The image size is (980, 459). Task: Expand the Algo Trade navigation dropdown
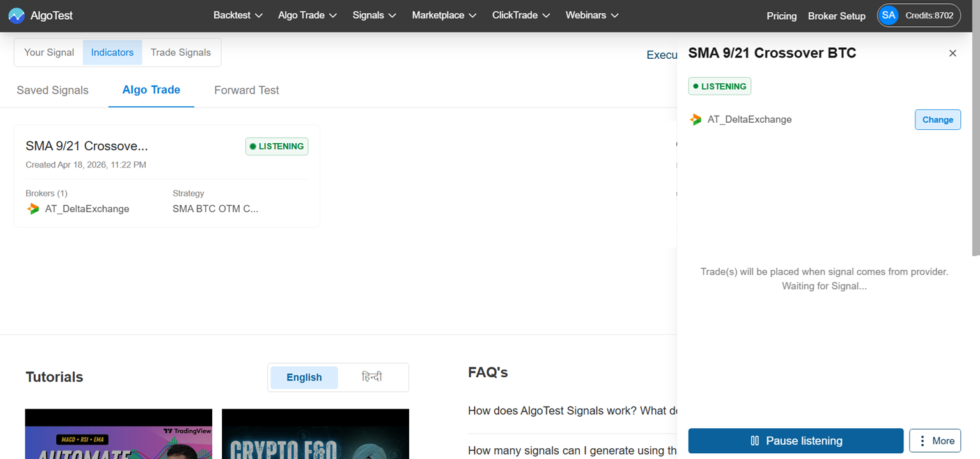[x=307, y=15]
